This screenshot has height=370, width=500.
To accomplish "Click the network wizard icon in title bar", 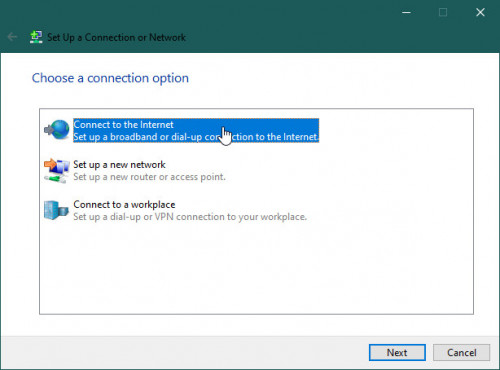I will point(36,37).
